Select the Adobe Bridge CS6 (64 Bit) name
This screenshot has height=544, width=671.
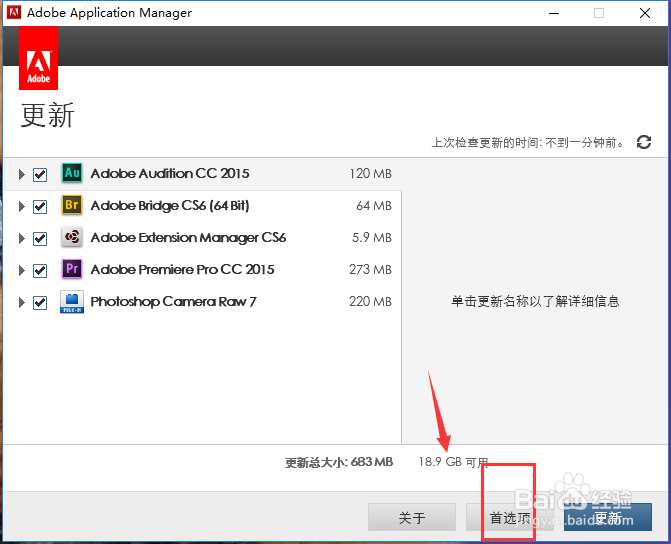170,205
